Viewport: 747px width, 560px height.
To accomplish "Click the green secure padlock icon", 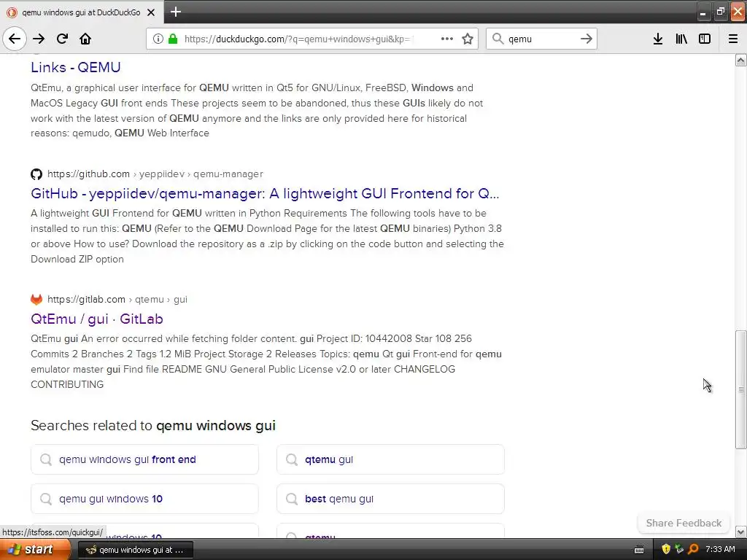I will (173, 39).
